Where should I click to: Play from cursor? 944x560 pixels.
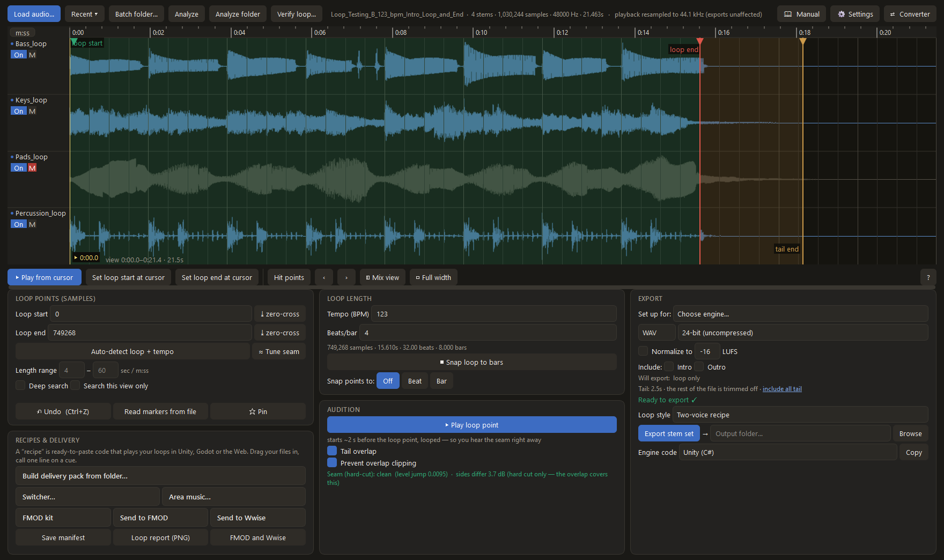(44, 277)
